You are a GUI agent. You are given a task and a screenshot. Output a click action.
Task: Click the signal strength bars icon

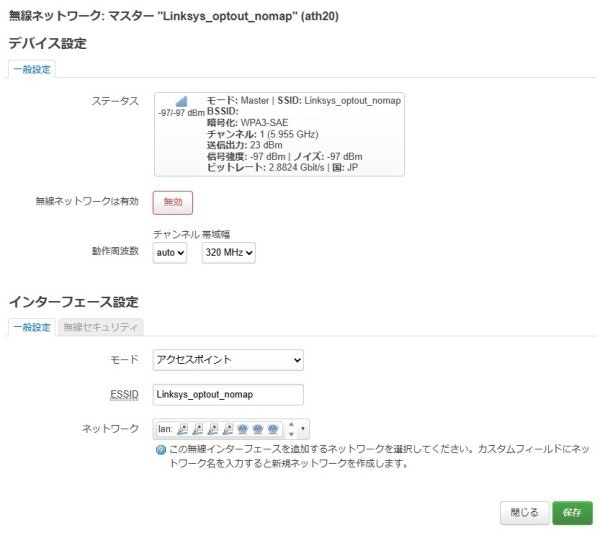pyautogui.click(x=181, y=101)
